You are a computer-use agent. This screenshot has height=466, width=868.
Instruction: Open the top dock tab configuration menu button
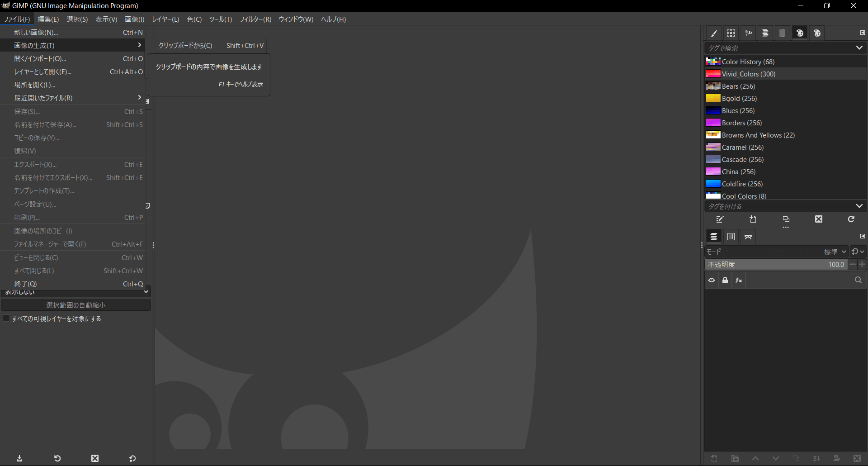tap(862, 33)
